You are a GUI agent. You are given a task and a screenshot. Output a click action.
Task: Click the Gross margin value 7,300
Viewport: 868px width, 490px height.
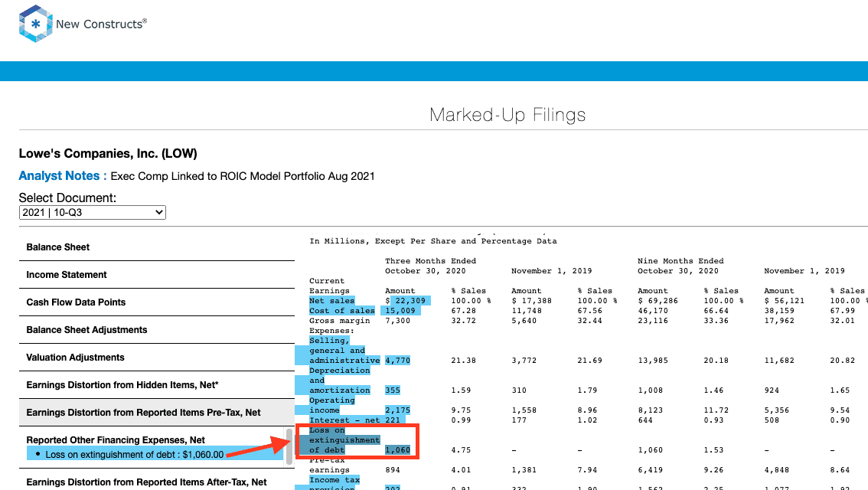point(397,321)
